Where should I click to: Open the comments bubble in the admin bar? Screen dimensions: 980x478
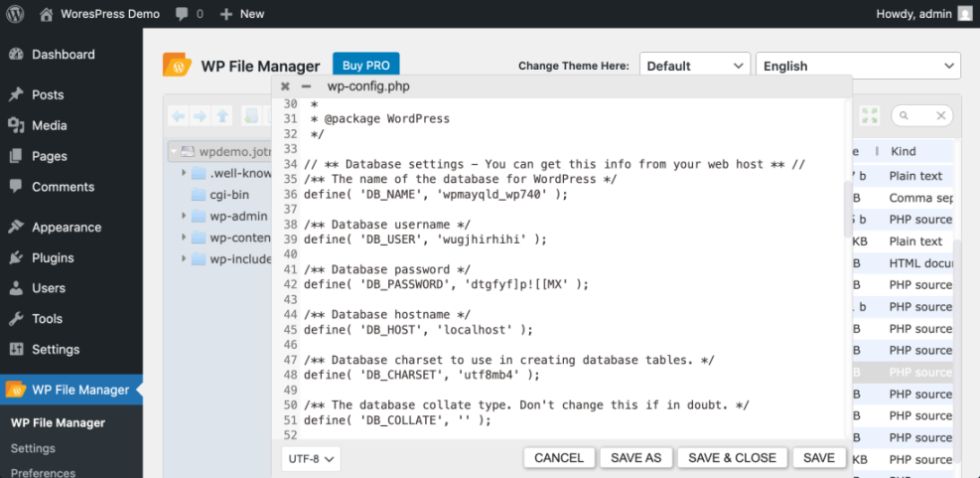(190, 14)
